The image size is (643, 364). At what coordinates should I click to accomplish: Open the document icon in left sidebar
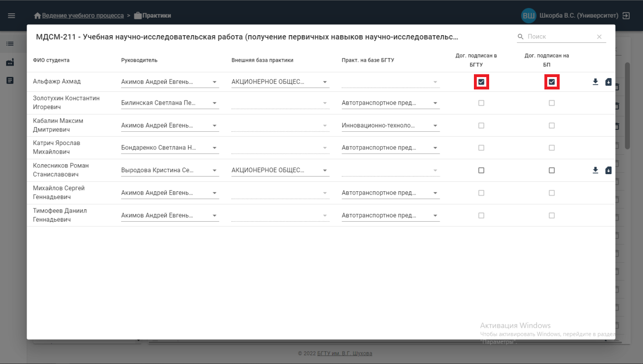click(x=10, y=80)
